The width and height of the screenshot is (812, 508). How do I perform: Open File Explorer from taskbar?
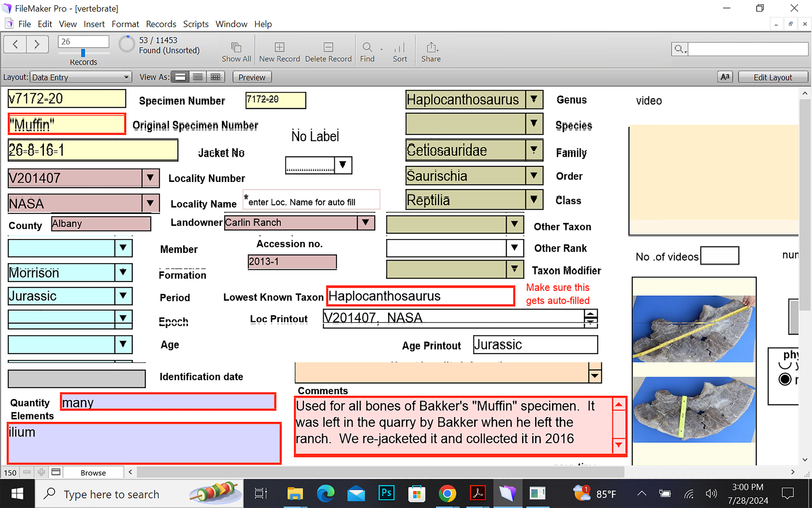(x=295, y=494)
